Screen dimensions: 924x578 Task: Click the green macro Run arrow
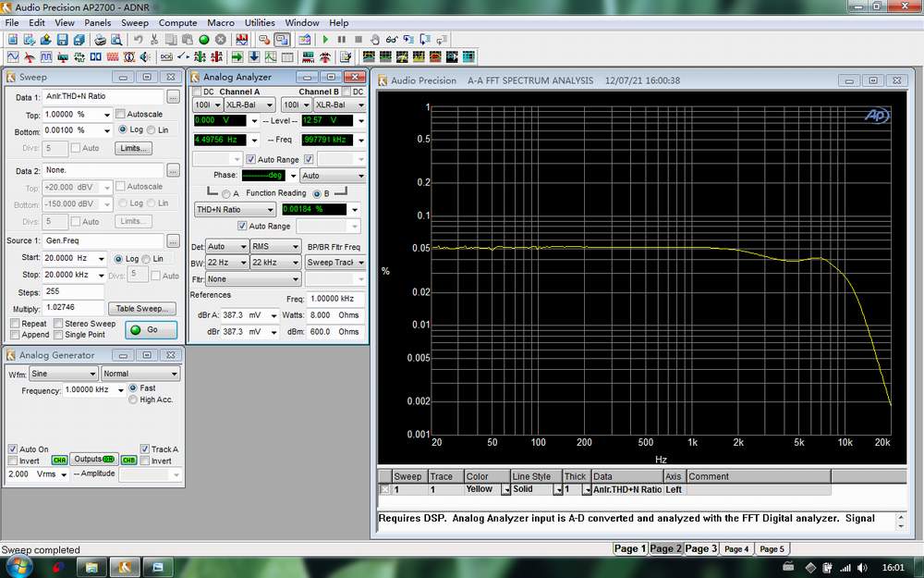[325, 40]
